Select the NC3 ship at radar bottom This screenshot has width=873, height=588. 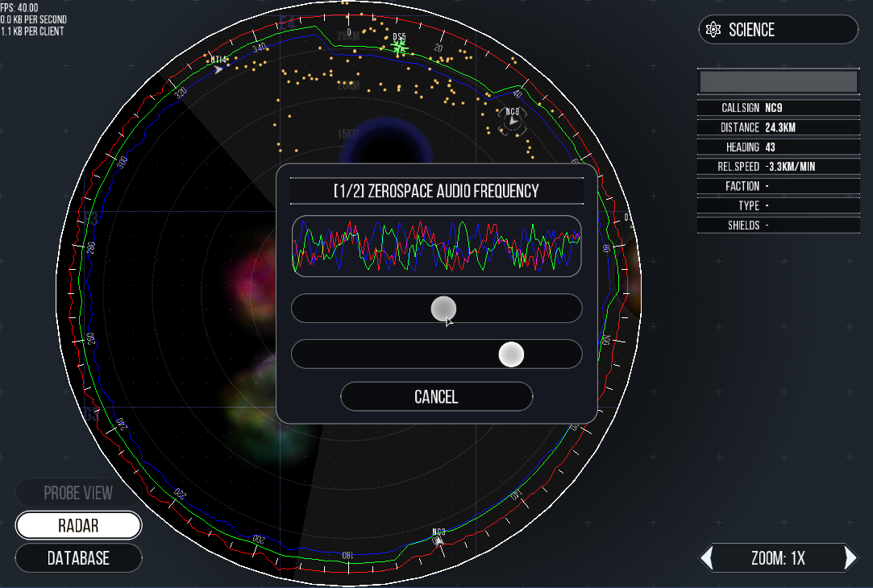pyautogui.click(x=439, y=540)
